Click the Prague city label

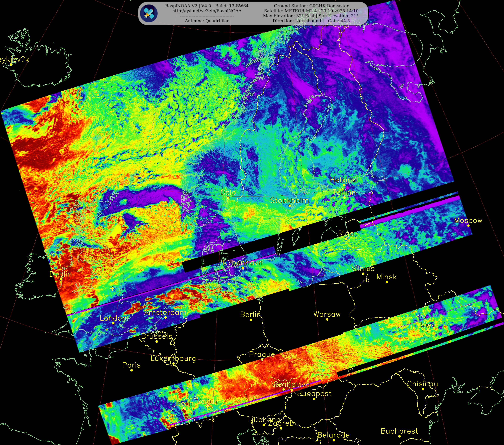point(262,354)
